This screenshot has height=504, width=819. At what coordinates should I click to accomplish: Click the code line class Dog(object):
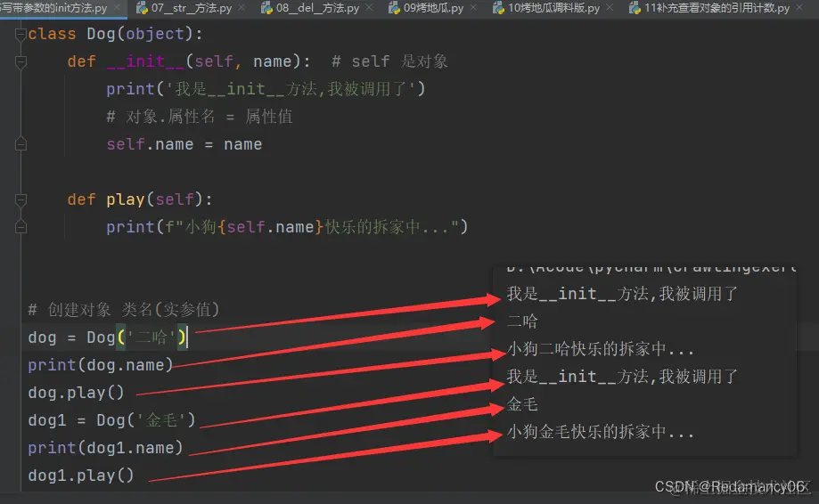click(x=116, y=34)
